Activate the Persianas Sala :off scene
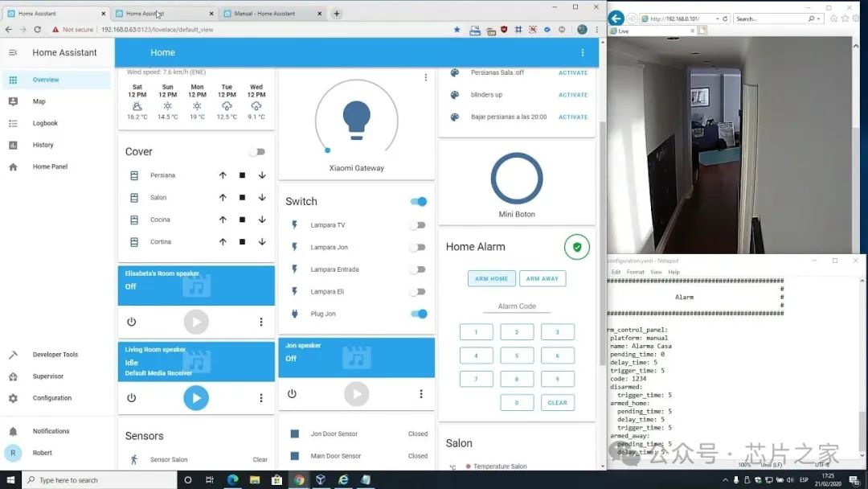This screenshot has width=868, height=489. (573, 72)
